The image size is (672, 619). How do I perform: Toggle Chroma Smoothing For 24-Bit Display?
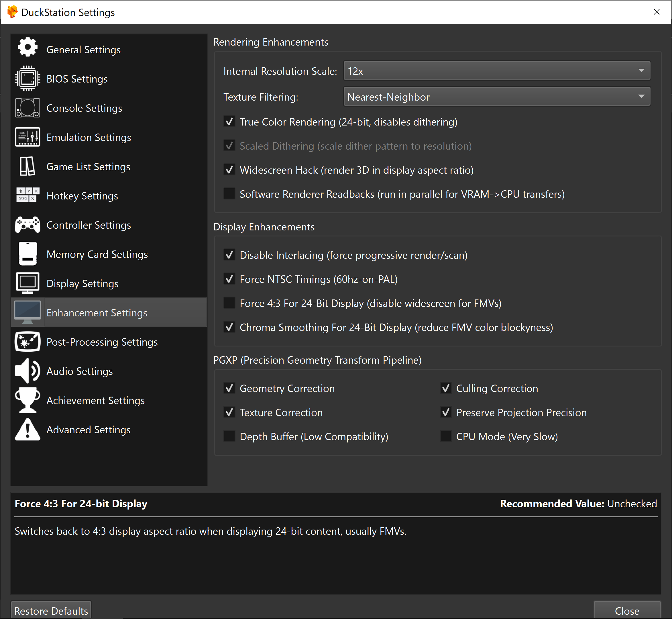[x=229, y=327]
